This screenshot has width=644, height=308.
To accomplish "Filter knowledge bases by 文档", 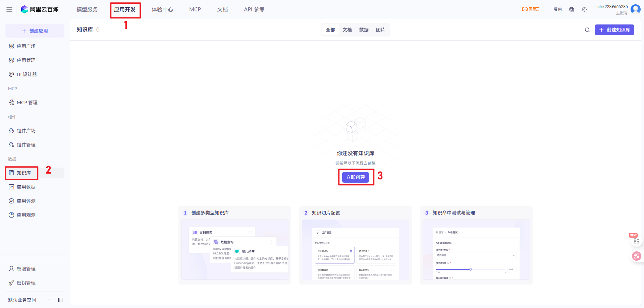I will 347,30.
